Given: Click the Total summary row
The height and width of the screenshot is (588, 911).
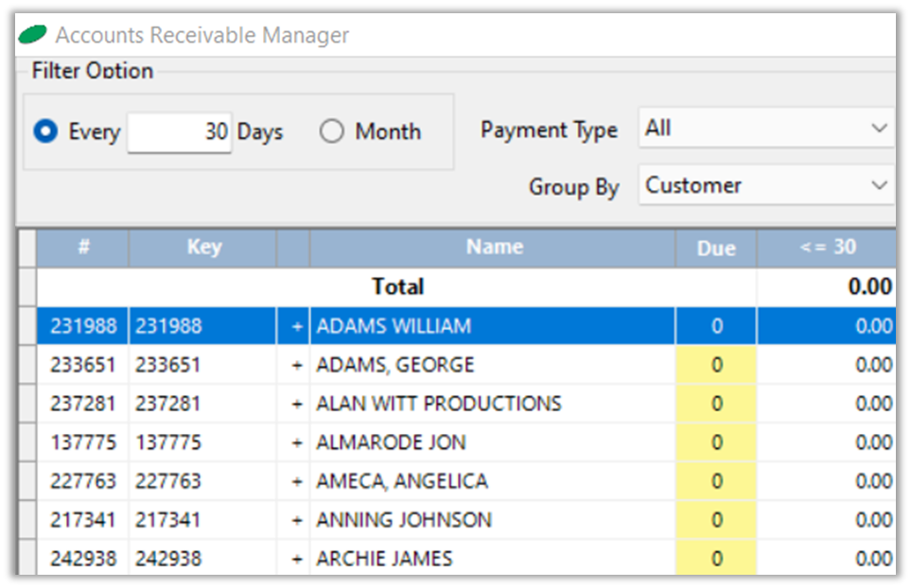Looking at the screenshot, I should click(397, 286).
